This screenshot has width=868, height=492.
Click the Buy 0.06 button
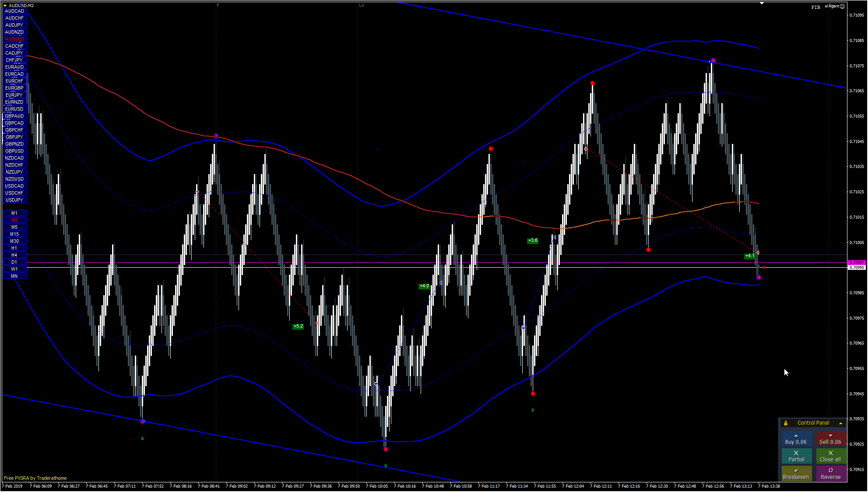[796, 439]
